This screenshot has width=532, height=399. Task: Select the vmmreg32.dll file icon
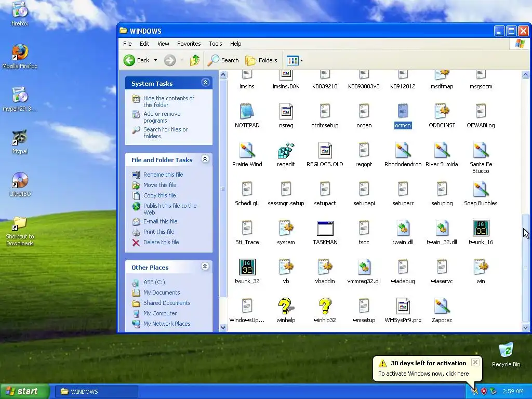[364, 267]
